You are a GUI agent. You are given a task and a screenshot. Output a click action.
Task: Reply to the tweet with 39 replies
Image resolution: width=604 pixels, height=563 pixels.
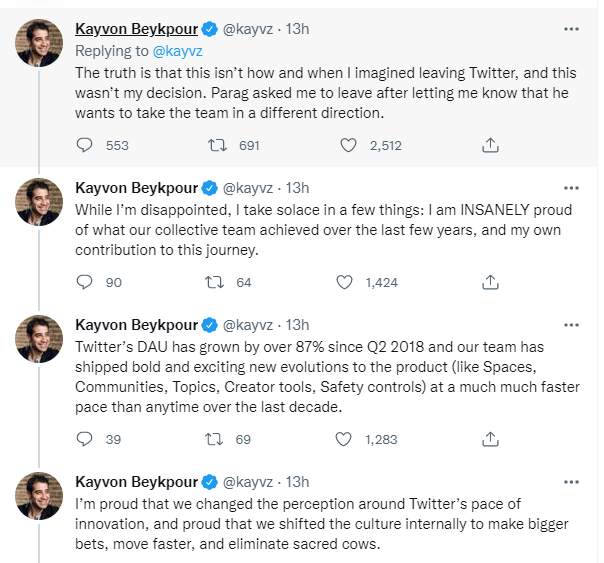click(85, 439)
